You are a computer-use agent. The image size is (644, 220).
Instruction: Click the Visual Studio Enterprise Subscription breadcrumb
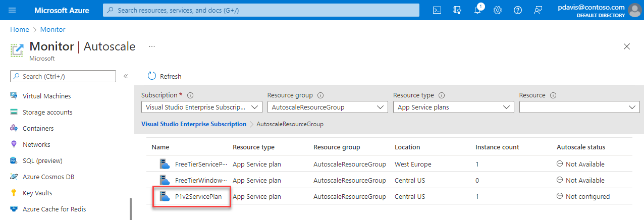point(194,124)
